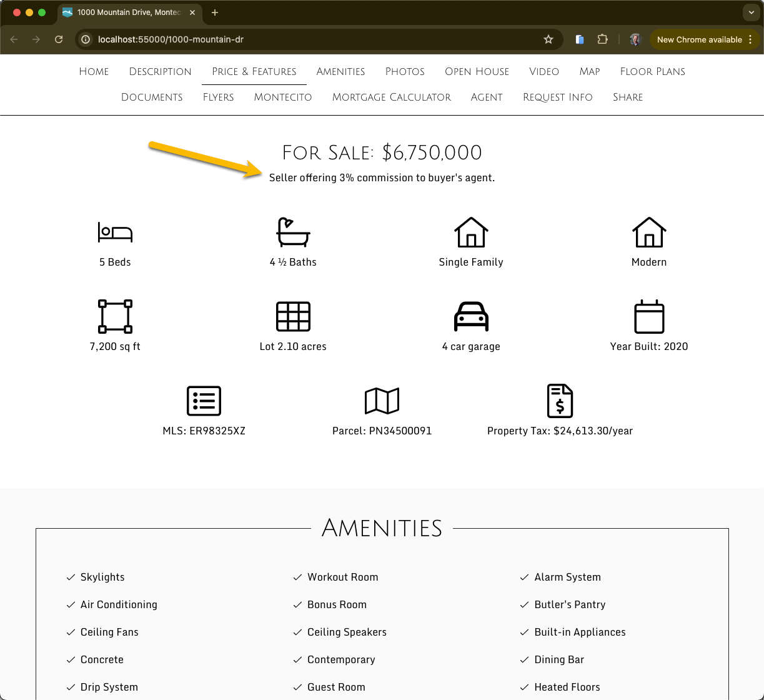Viewport: 764px width, 700px height.
Task: Click the blue extension icon in toolbar
Action: coord(580,39)
